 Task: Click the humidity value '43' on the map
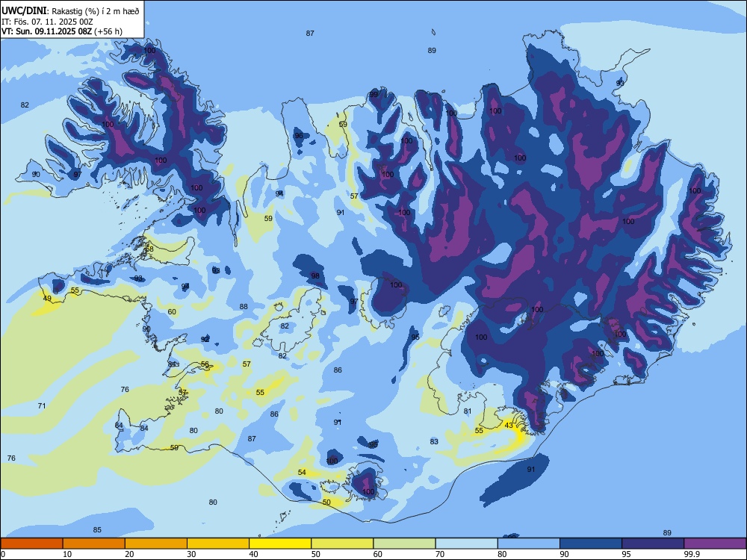coord(509,426)
